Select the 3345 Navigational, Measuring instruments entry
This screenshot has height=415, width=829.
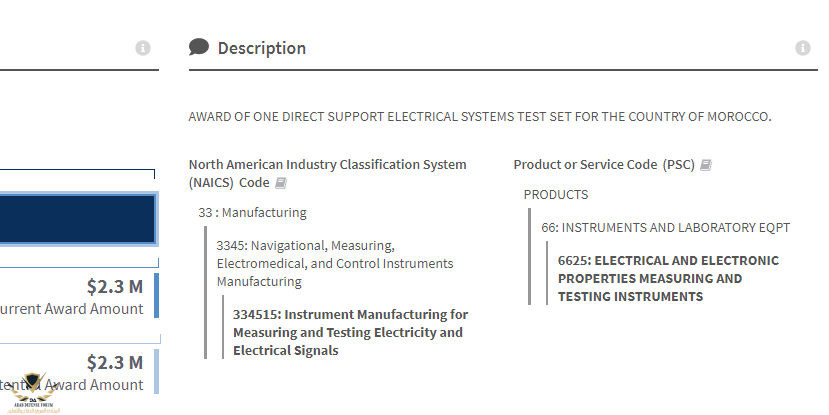[335, 263]
